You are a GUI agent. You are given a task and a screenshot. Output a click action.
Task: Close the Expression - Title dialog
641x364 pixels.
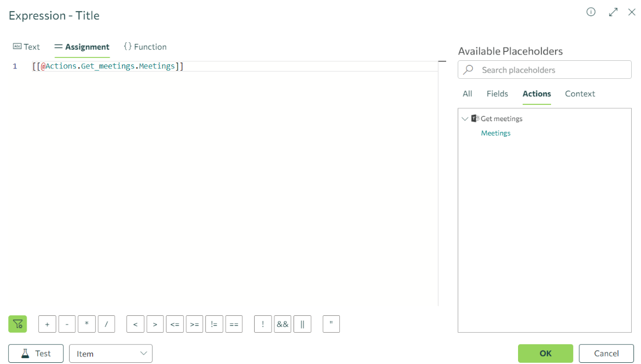click(x=632, y=12)
